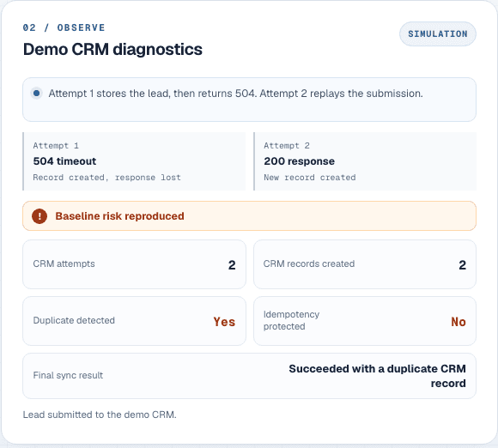
Task: Select the 'Attempt 2' label
Action: click(287, 146)
